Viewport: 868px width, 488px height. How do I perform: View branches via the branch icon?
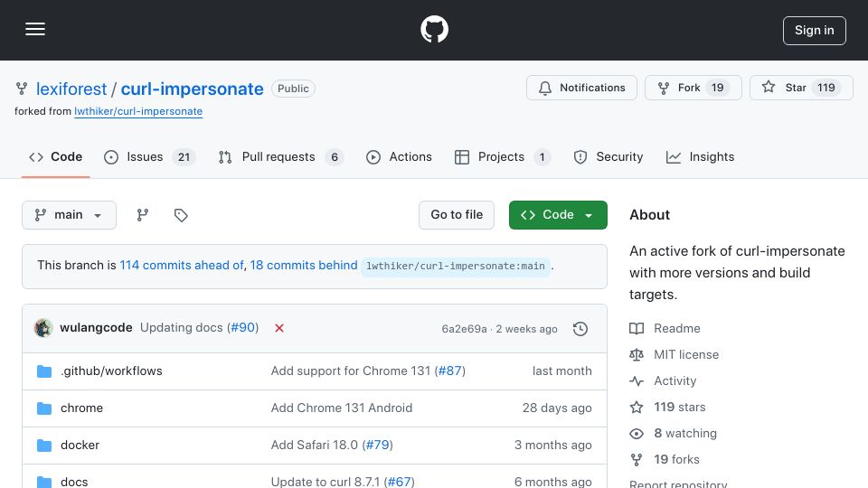click(142, 215)
